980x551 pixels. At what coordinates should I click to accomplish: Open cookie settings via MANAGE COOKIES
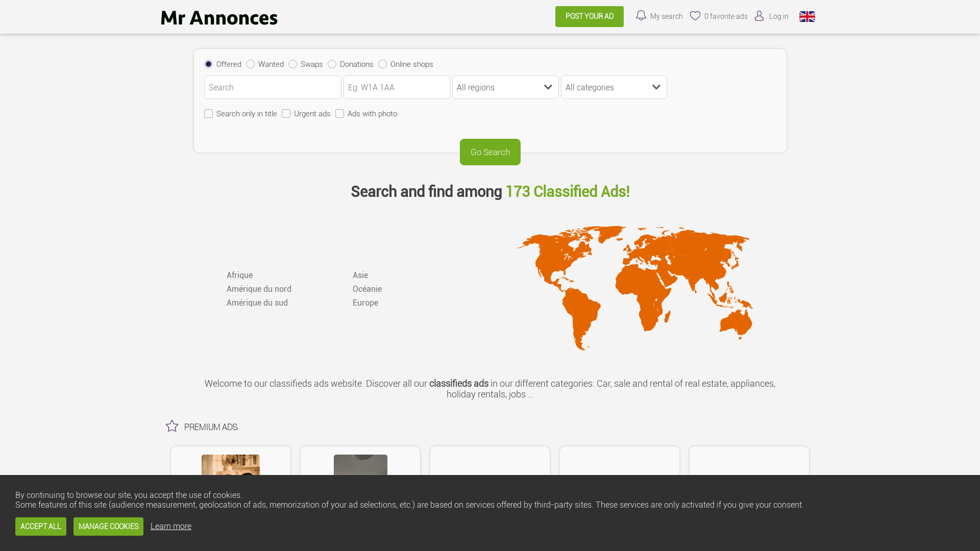108,526
